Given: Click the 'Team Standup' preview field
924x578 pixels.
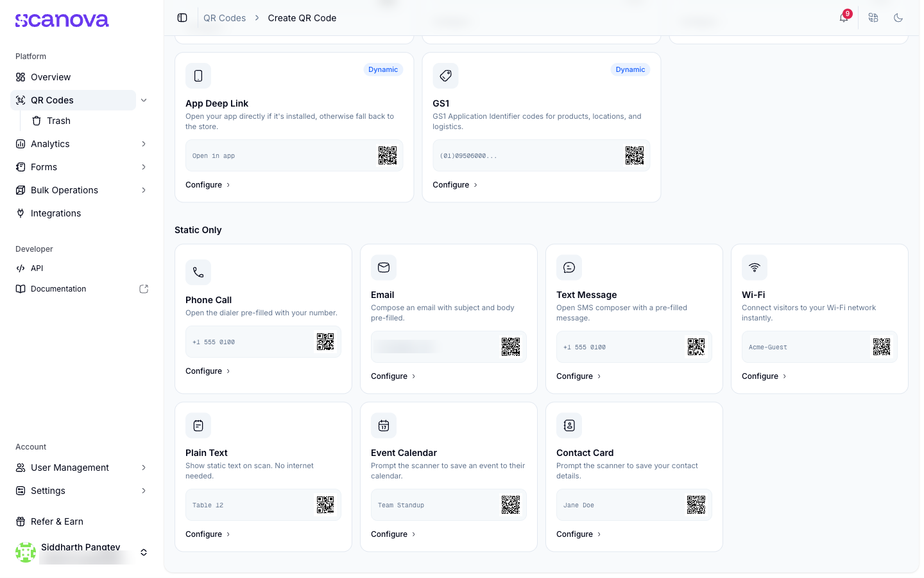Looking at the screenshot, I should [x=449, y=505].
